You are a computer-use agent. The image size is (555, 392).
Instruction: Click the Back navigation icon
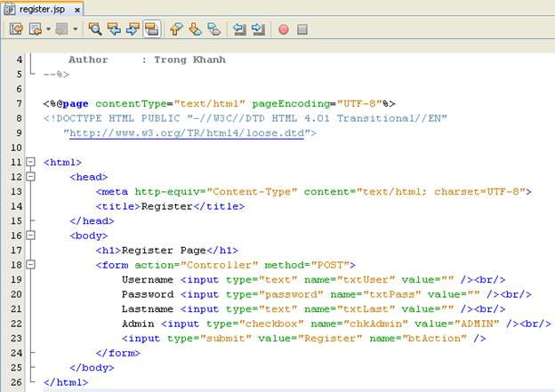pos(36,29)
